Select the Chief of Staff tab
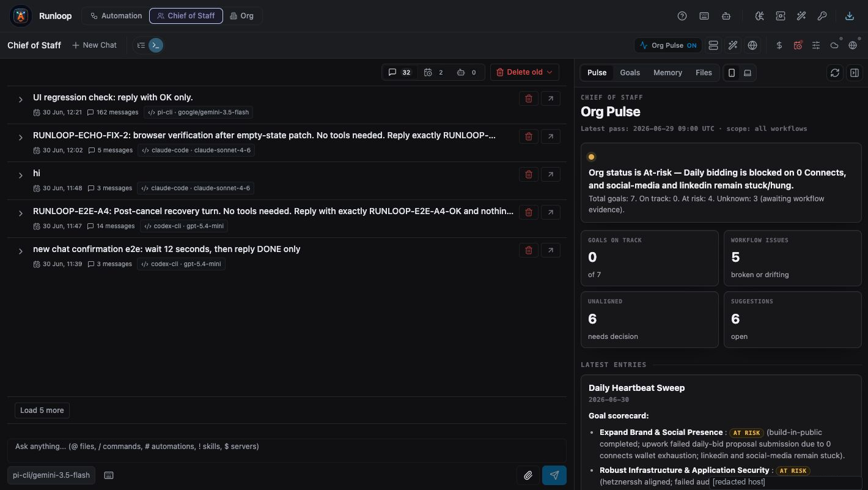 [x=186, y=16]
